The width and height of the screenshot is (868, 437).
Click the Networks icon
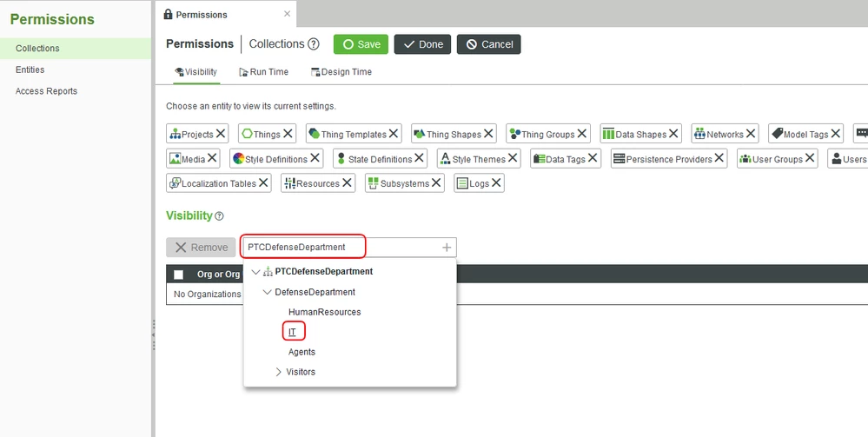[699, 134]
